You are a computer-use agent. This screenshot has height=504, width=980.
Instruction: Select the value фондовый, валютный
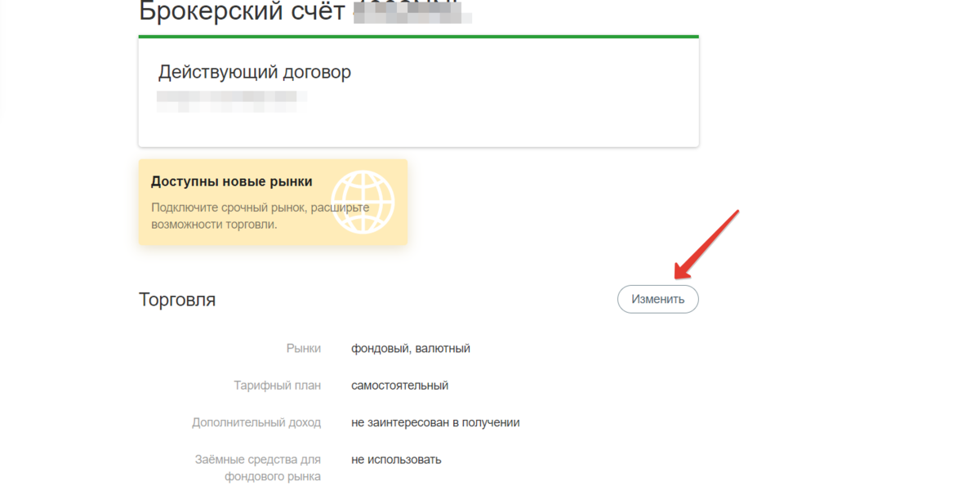coord(411,349)
